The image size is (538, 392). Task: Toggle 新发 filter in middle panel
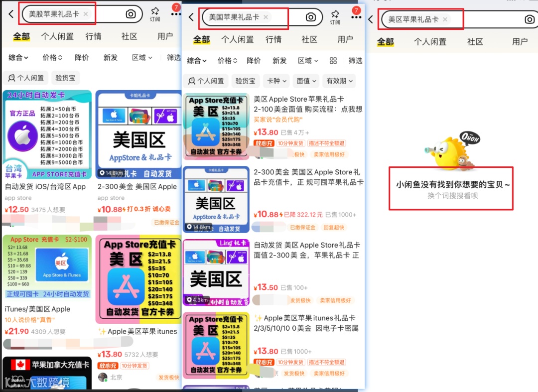click(279, 61)
